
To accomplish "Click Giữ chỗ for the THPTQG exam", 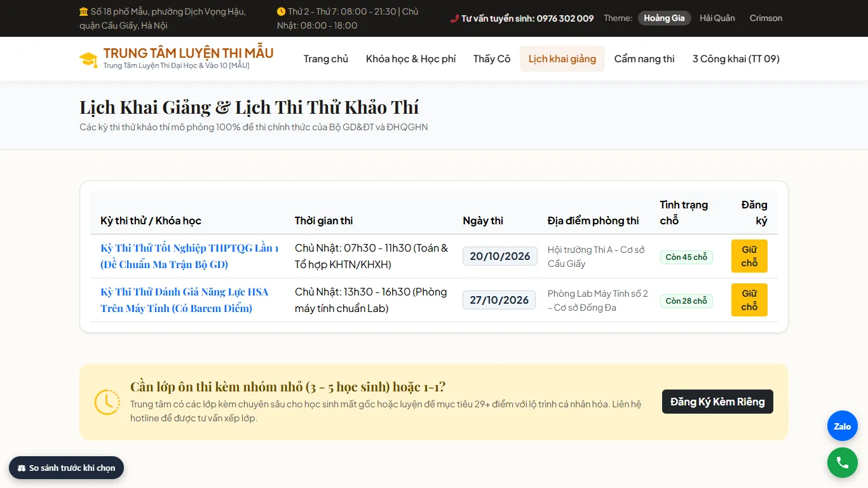I will [x=749, y=256].
